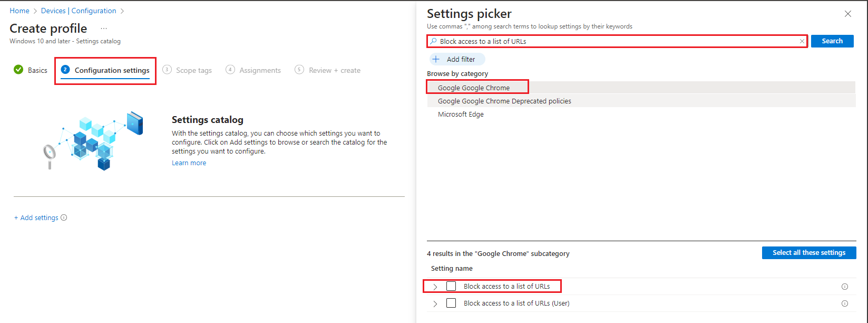This screenshot has height=323, width=868.
Task: Click the search magnifier icon
Action: click(433, 41)
